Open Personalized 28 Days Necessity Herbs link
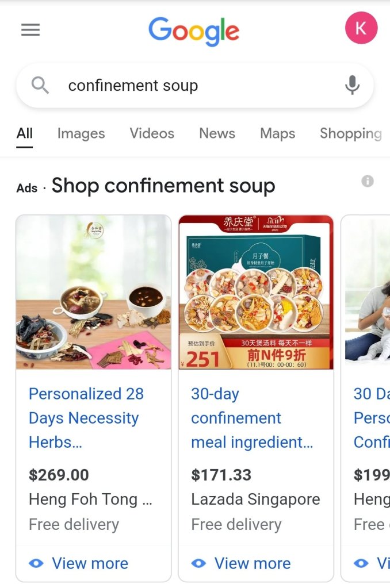Viewport: 390px width, 588px height. [86, 418]
